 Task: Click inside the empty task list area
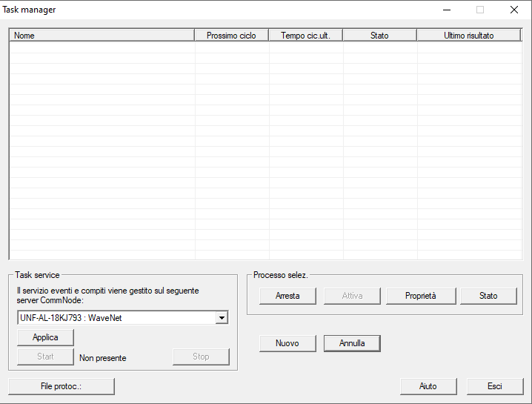(x=265, y=148)
